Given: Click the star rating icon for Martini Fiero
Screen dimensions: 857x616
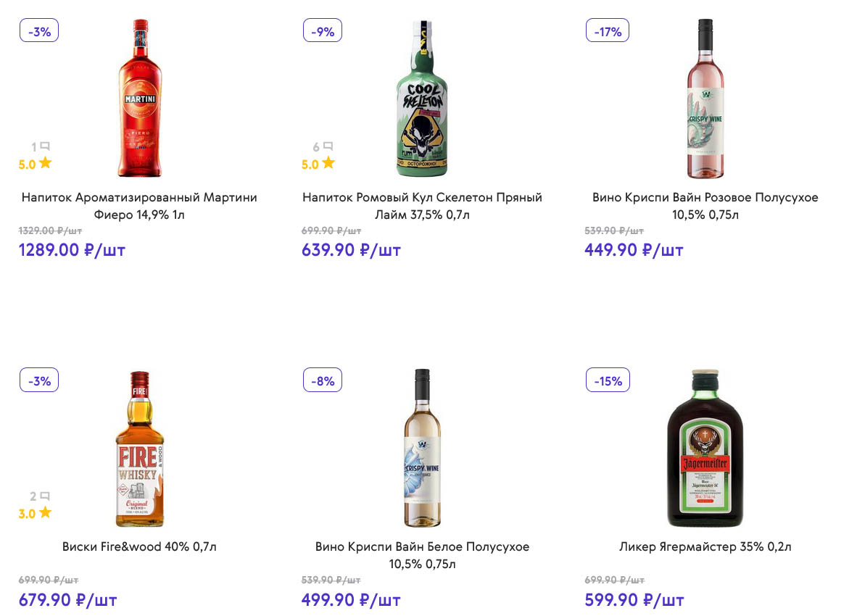Looking at the screenshot, I should tap(46, 163).
